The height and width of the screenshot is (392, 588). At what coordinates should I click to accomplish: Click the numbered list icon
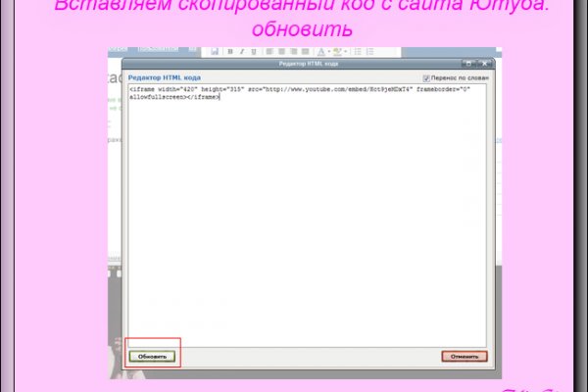[368, 51]
